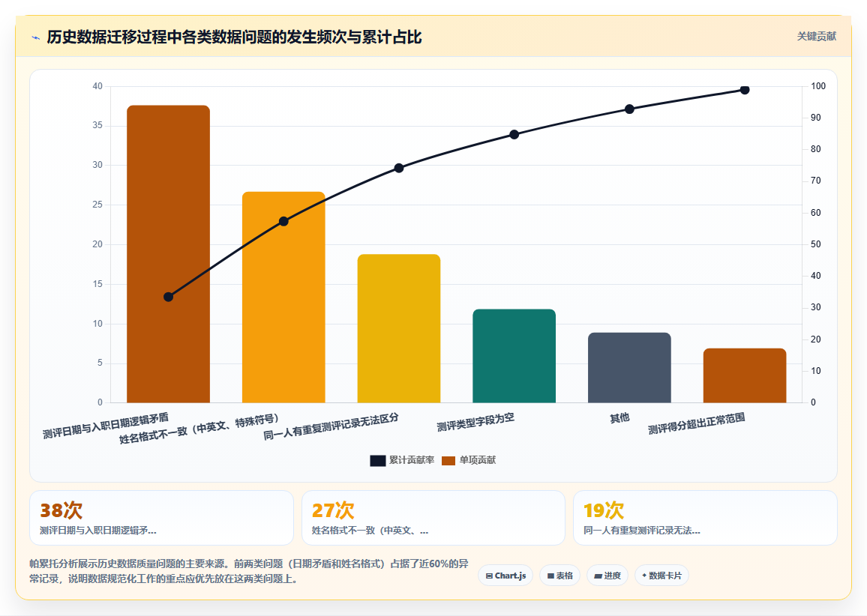Click the x-axis label 其他

[619, 418]
